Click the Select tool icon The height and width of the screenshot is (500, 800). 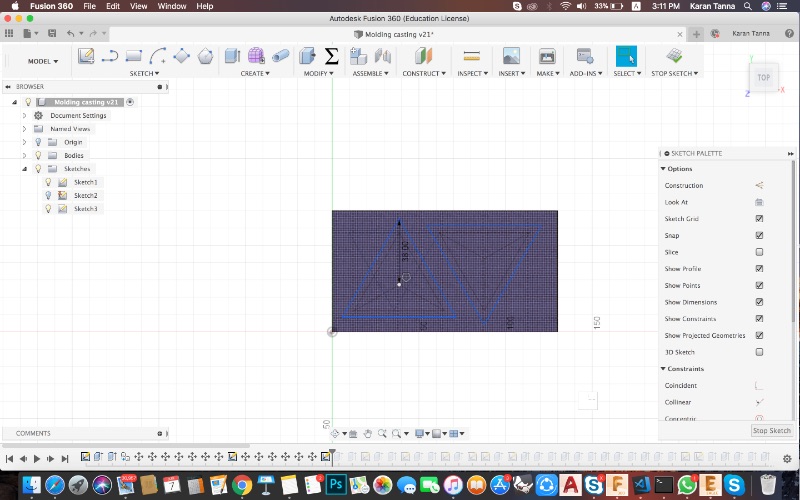[626, 56]
